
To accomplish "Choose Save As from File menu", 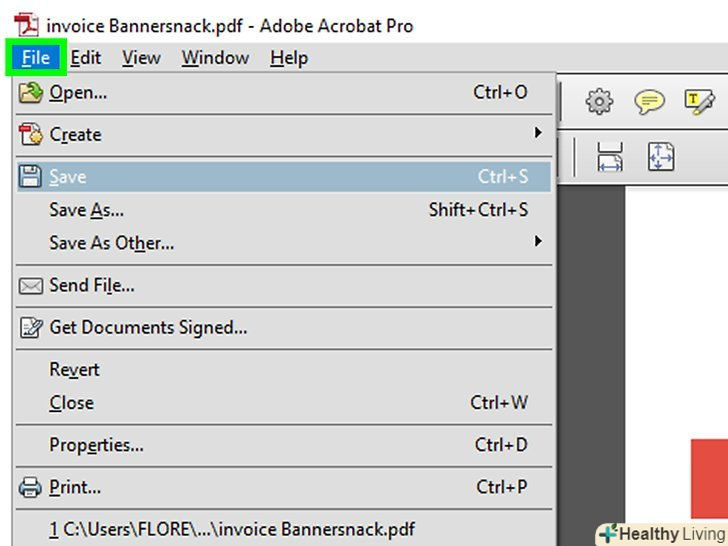I will pos(86,210).
